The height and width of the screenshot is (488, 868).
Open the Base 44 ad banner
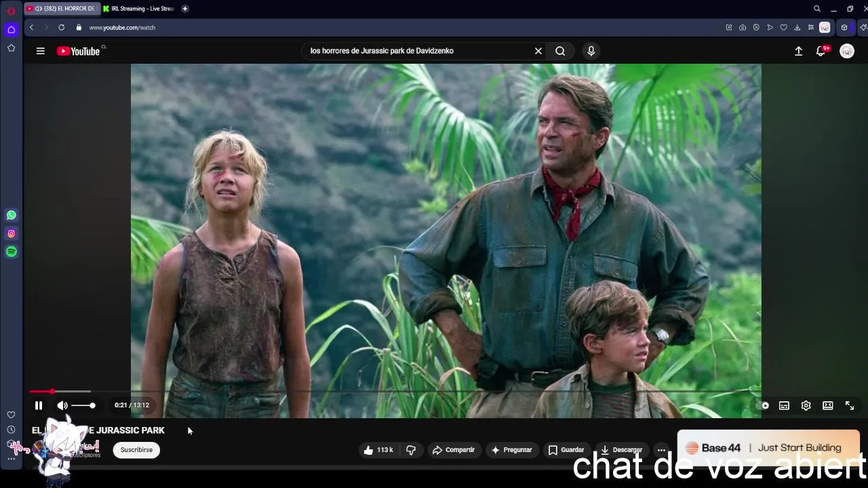point(768,448)
